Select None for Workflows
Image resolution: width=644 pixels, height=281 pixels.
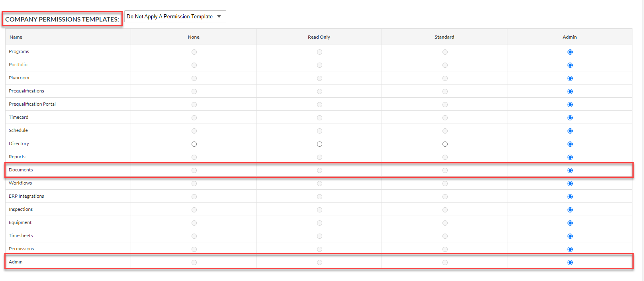point(194,183)
